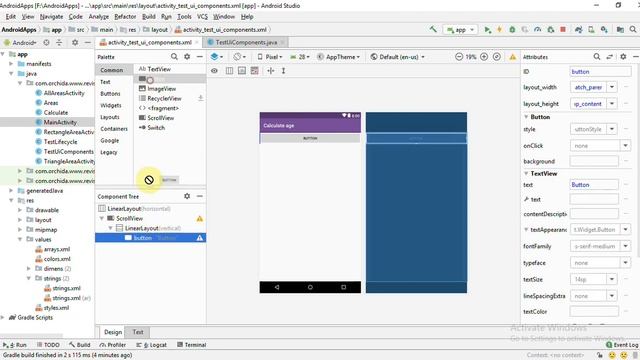Toggle view options eye icon
This screenshot has width=640, height=360.
pyautogui.click(x=214, y=71)
